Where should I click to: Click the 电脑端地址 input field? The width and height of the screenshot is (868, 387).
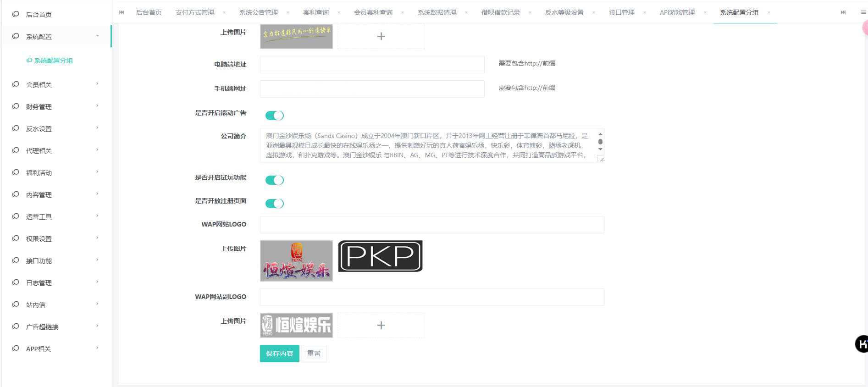[372, 65]
